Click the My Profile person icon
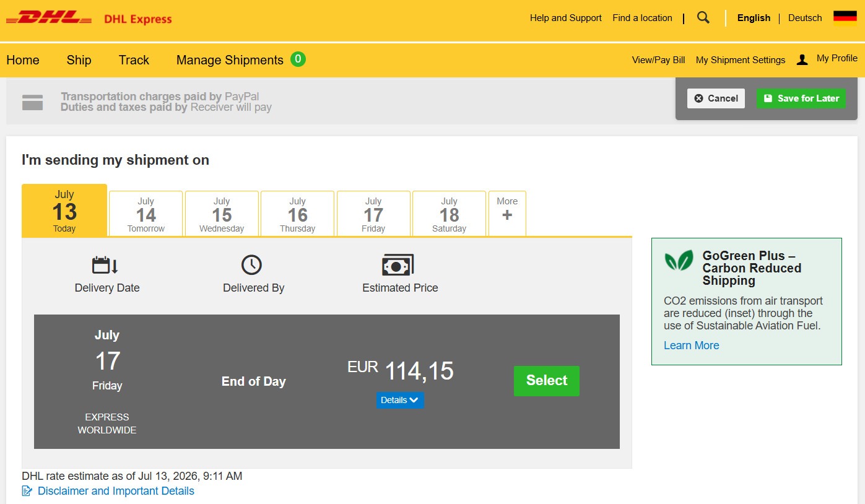Image resolution: width=865 pixels, height=504 pixels. (x=802, y=59)
